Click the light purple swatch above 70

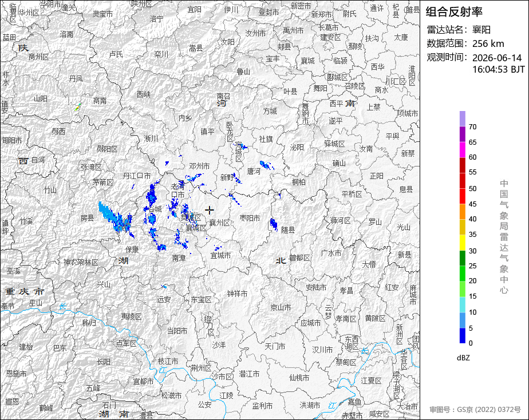pyautogui.click(x=462, y=118)
